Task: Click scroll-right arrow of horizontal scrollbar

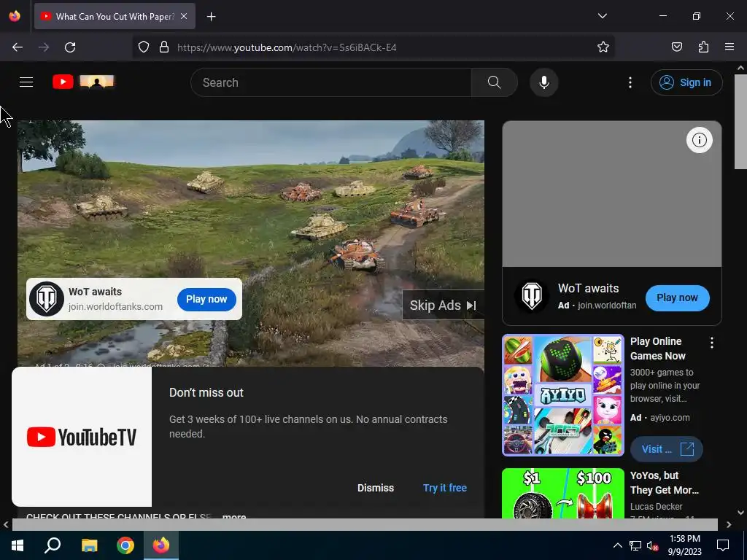Action: [729, 525]
